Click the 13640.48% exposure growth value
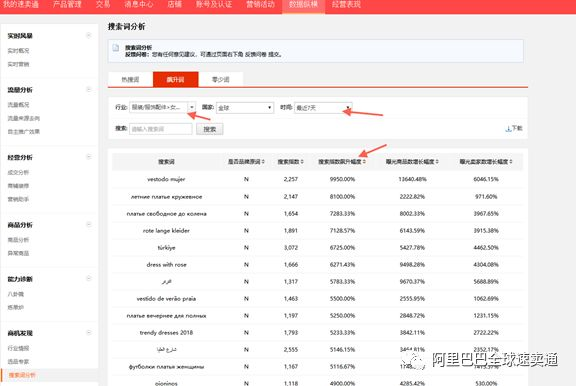 tap(412, 179)
